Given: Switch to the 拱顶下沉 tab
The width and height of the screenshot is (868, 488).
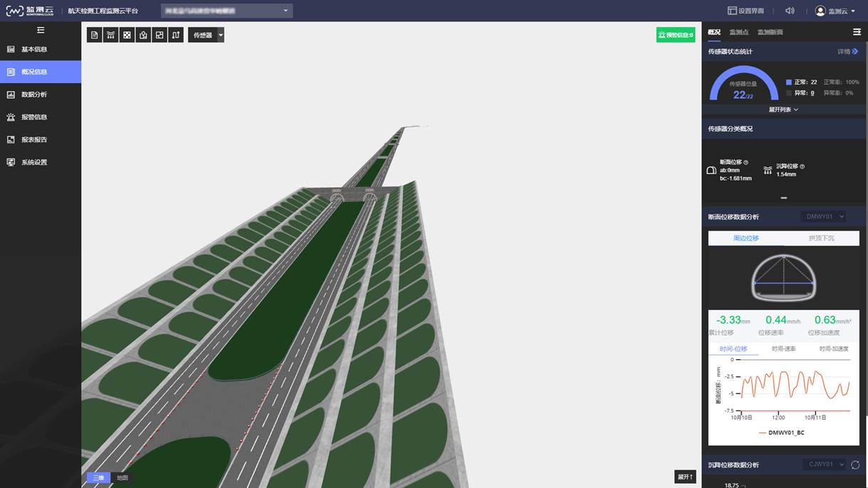Looking at the screenshot, I should [x=821, y=238].
